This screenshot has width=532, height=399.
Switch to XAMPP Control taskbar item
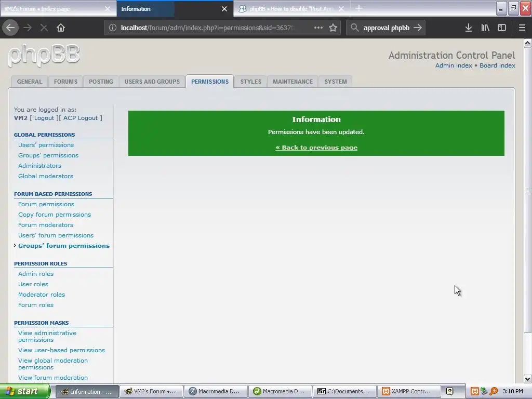409,391
